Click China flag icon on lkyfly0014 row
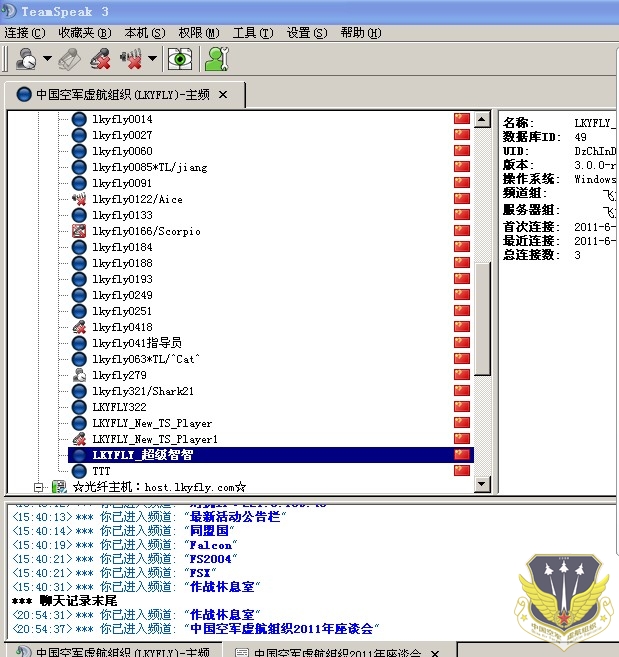 pos(462,119)
